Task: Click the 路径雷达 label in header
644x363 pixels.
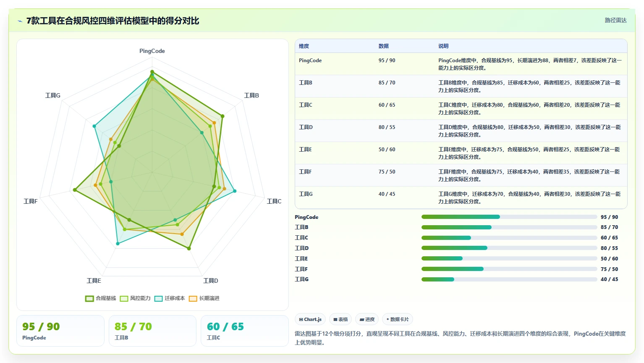Action: click(x=615, y=20)
